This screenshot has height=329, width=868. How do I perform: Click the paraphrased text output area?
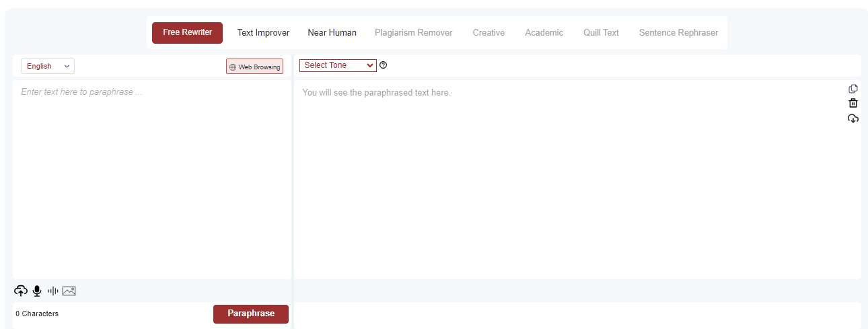577,180
